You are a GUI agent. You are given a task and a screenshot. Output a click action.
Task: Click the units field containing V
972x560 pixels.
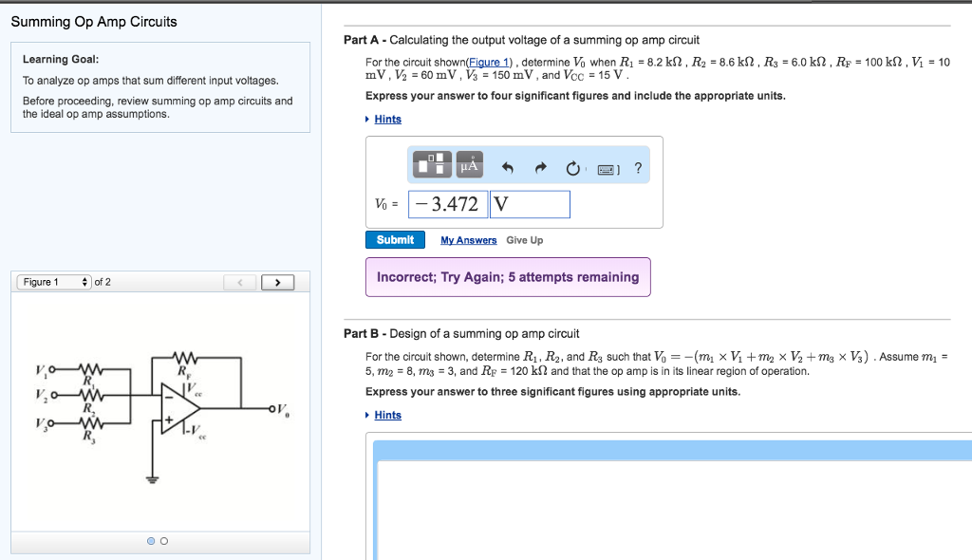click(530, 204)
